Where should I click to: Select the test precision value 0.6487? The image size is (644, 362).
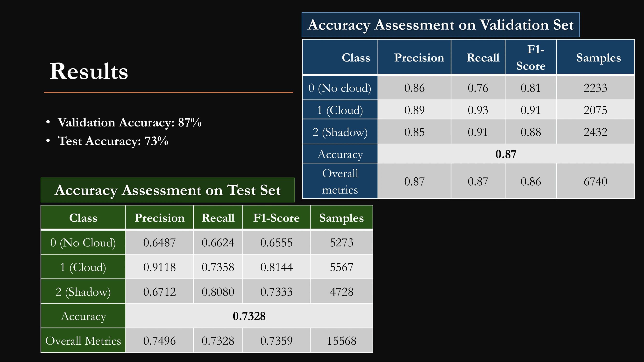(160, 243)
